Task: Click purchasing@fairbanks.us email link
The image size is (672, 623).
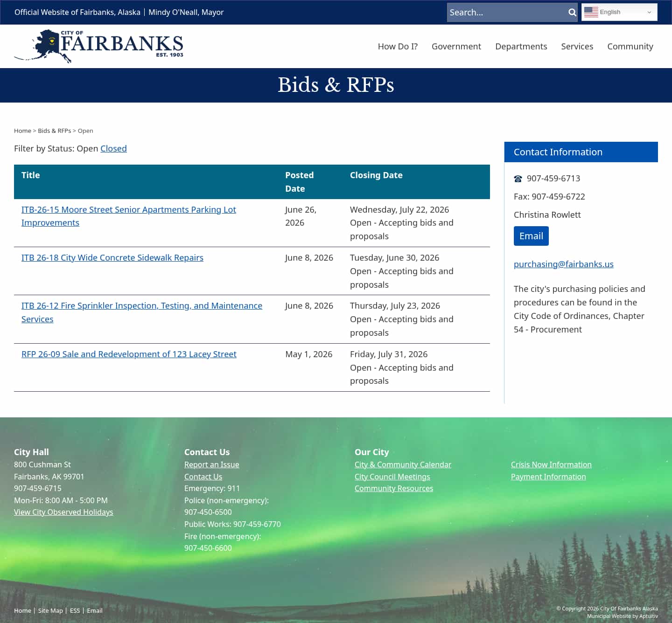Action: (564, 264)
